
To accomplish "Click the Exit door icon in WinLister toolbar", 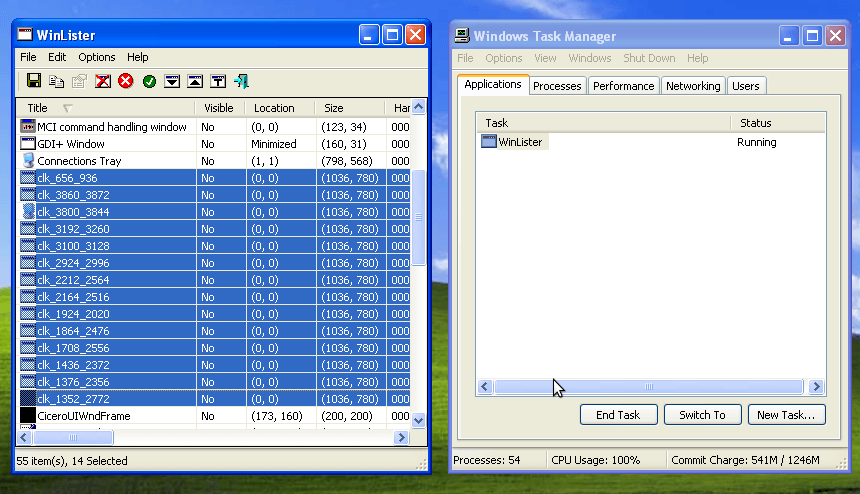I will click(241, 81).
